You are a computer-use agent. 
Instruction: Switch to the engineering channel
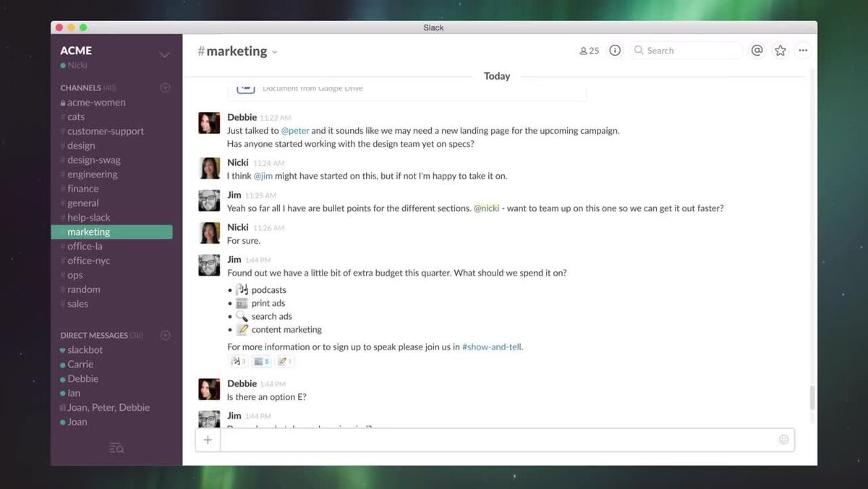pos(92,174)
